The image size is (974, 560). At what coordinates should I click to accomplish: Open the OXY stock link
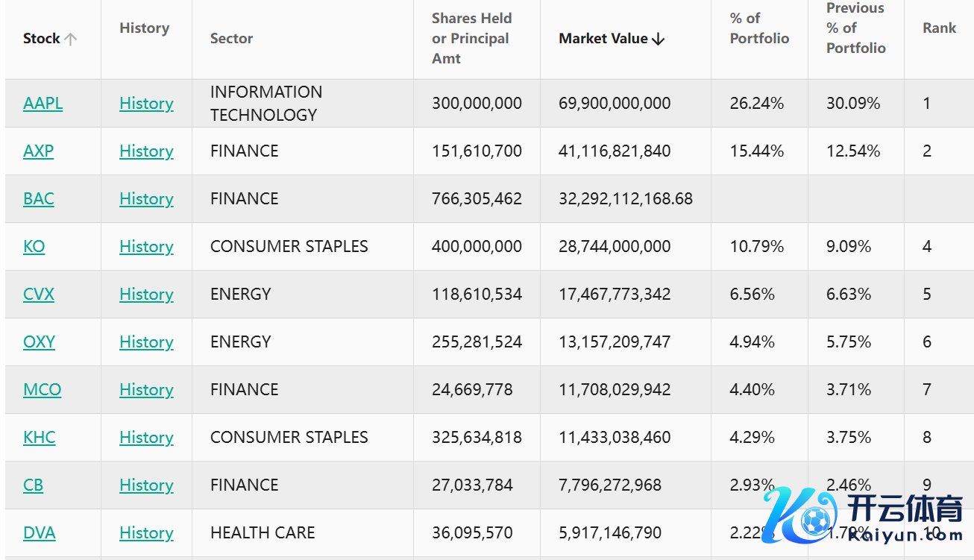39,342
